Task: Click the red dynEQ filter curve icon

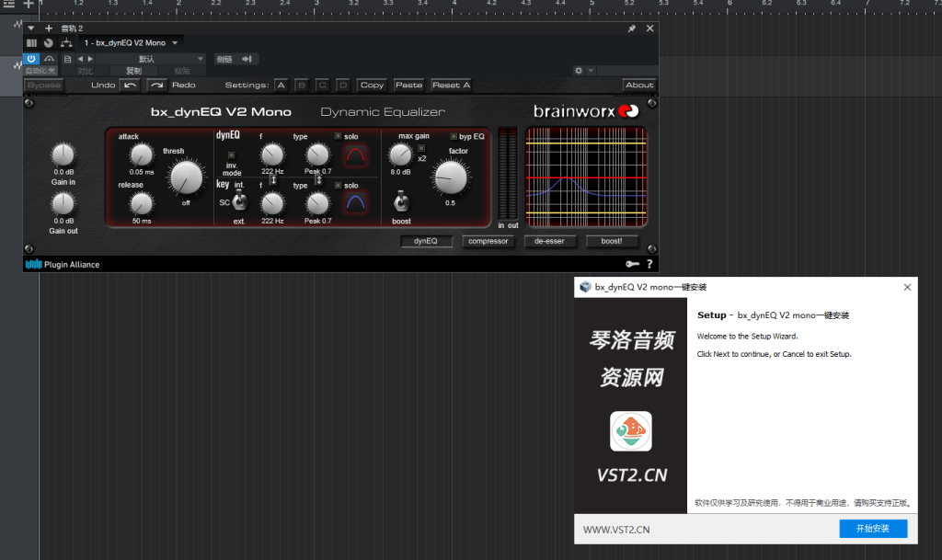Action: pos(355,155)
